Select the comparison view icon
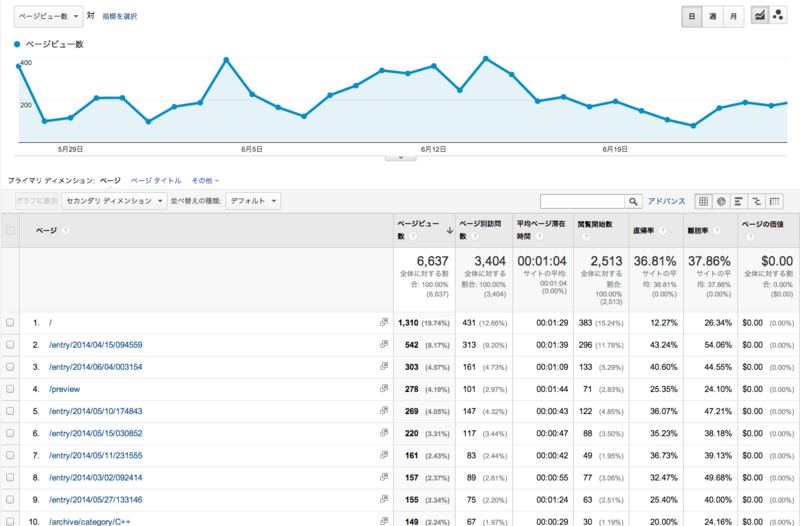The image size is (800, 526). pyautogui.click(x=756, y=201)
